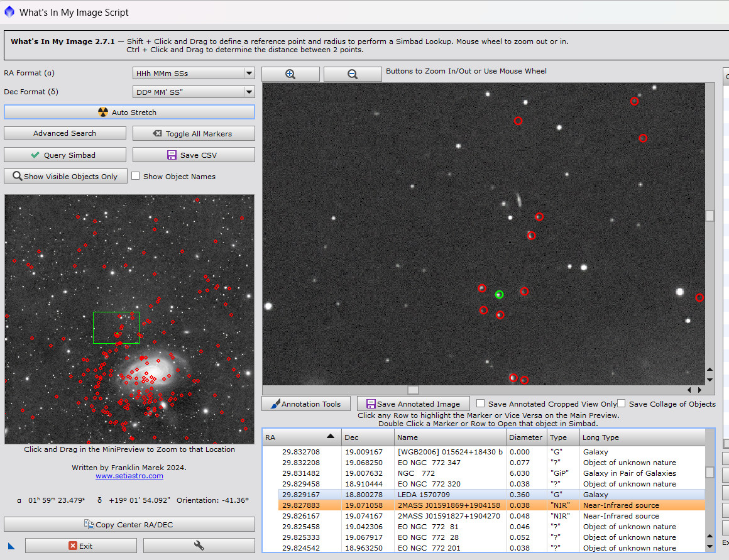Run Query Simbad
729x560 pixels.
tap(65, 155)
